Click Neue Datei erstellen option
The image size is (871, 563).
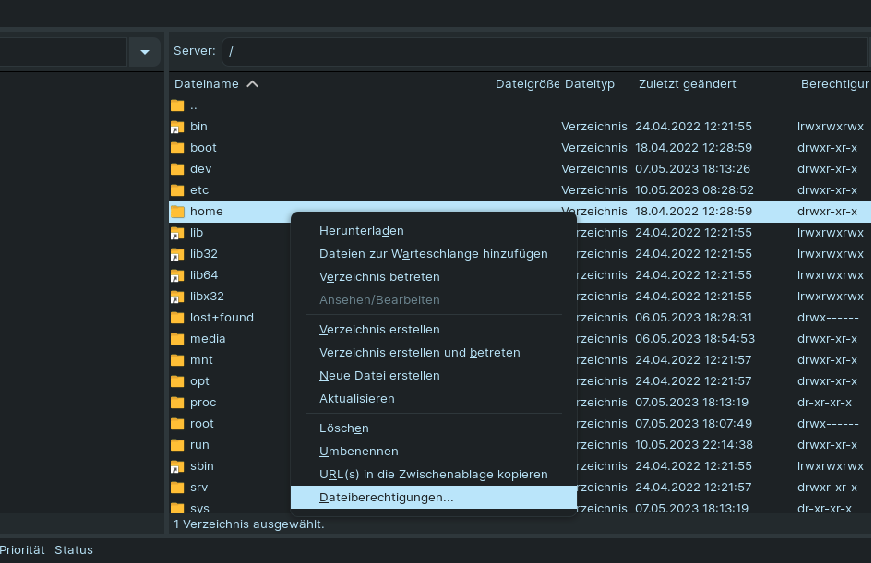379,376
